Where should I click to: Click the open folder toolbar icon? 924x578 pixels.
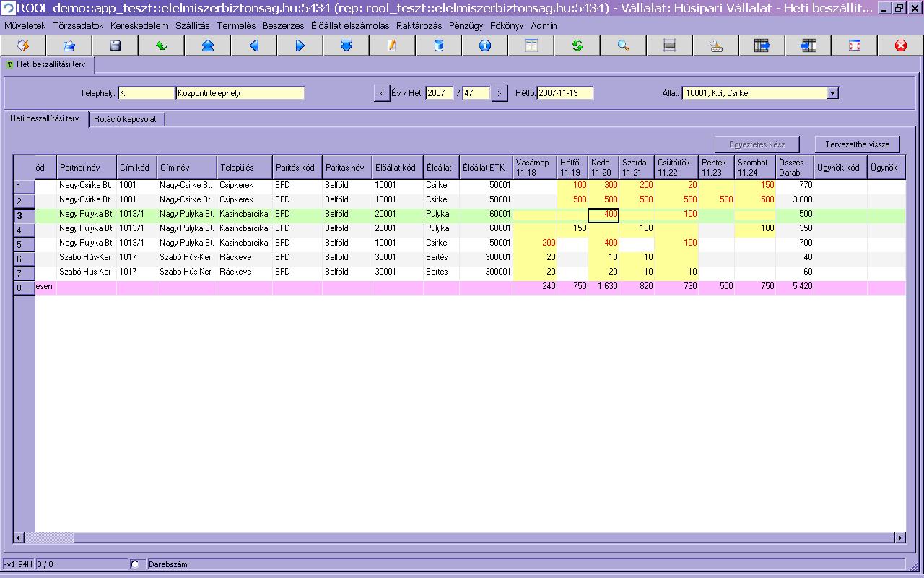(x=69, y=46)
